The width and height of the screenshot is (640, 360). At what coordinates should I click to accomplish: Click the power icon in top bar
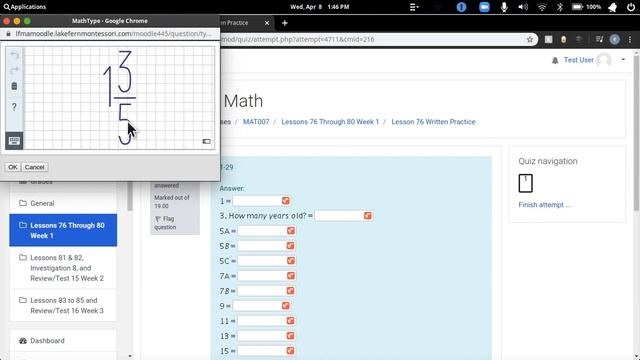(x=631, y=7)
